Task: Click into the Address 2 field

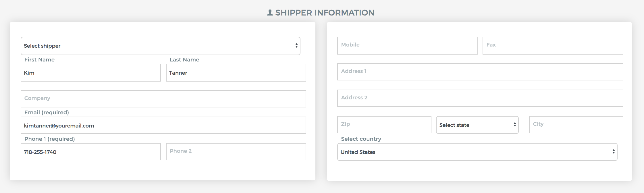Action: (x=480, y=98)
